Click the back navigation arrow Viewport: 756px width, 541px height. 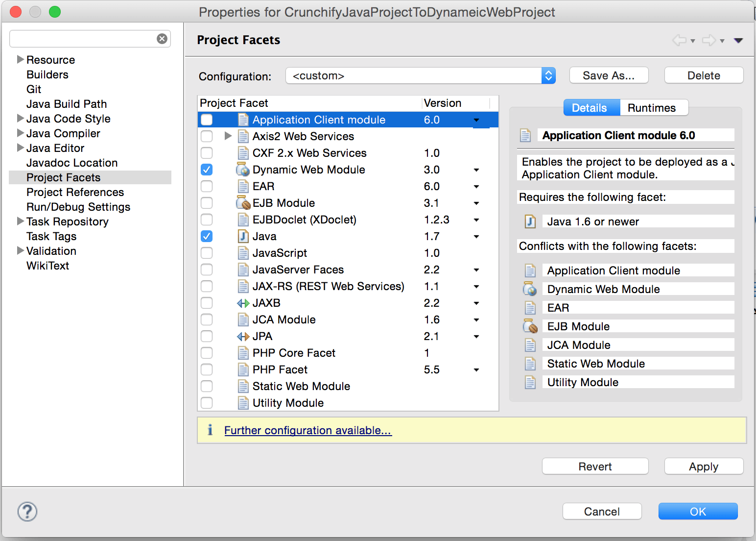point(679,40)
